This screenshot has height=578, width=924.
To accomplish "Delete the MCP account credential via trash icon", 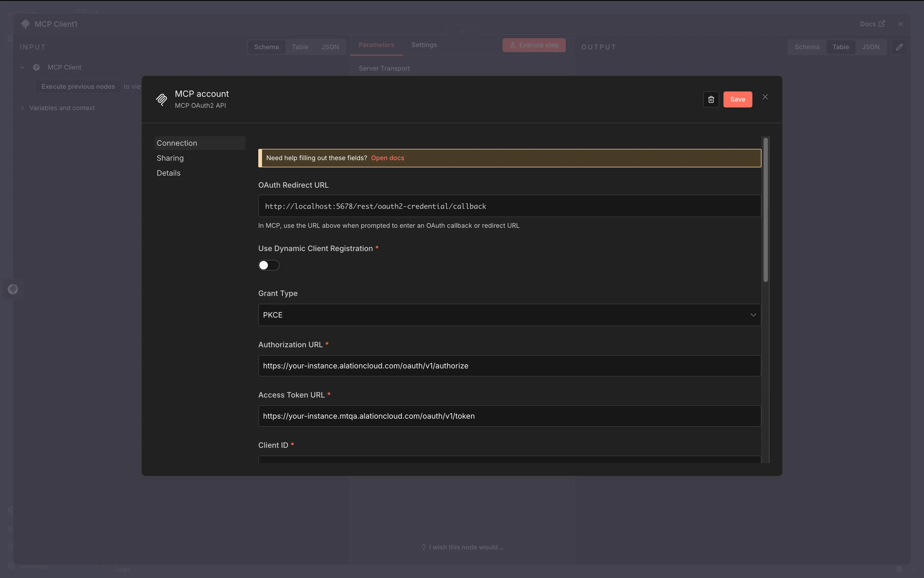I will coord(710,99).
